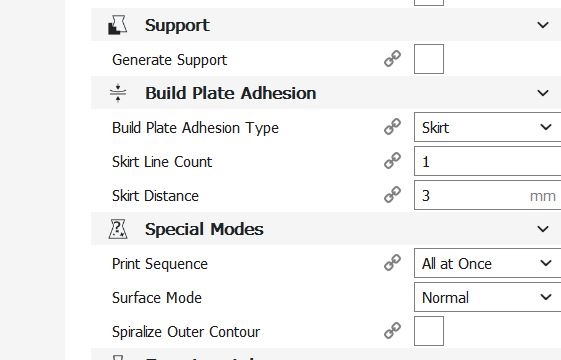Click link icon beside Build Plate Adhesion Type
561x360 pixels.
[x=392, y=127]
